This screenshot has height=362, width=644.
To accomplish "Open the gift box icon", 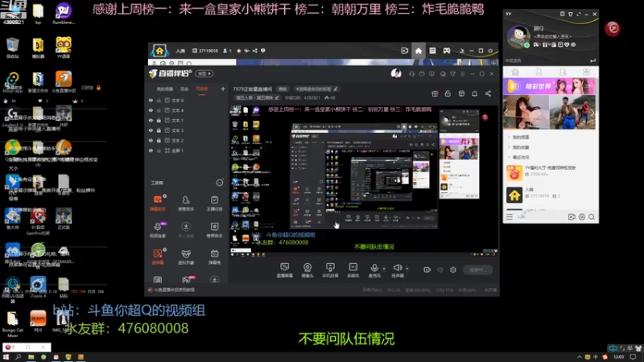I will [x=435, y=93].
